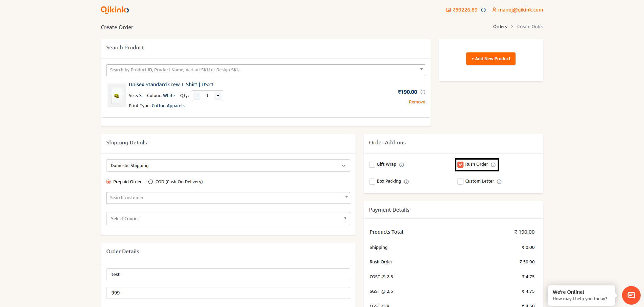
Task: View price info icon next to ₹190.00
Action: [x=424, y=92]
